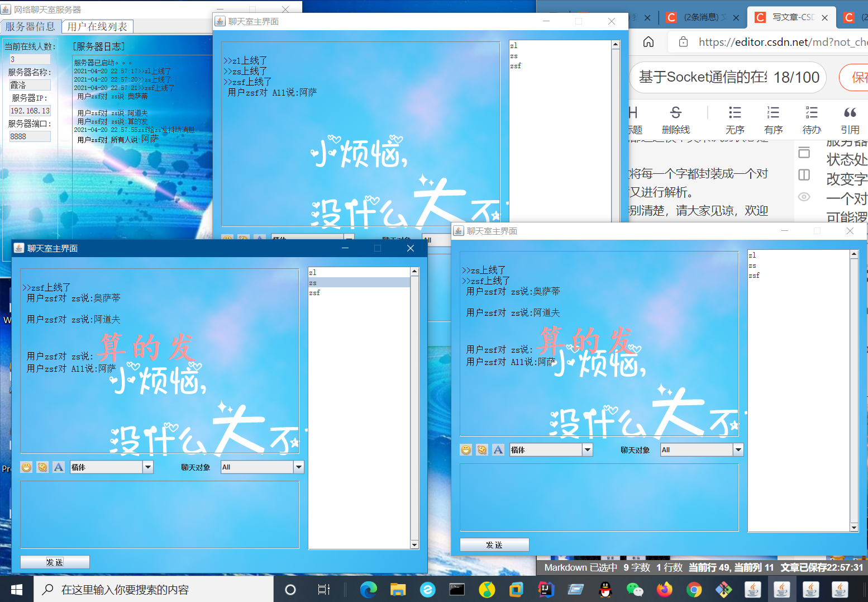Launch QQ from the taskbar
This screenshot has width=868, height=602.
(x=604, y=589)
